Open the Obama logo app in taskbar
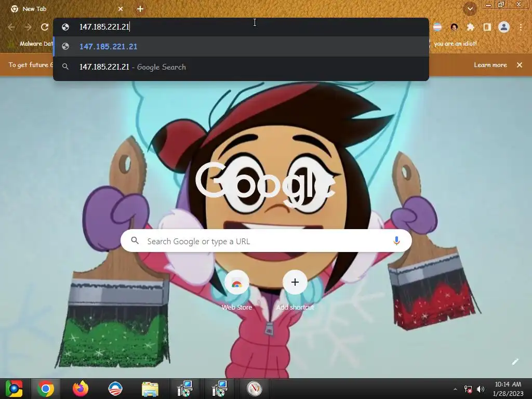The width and height of the screenshot is (532, 399). pyautogui.click(x=115, y=389)
